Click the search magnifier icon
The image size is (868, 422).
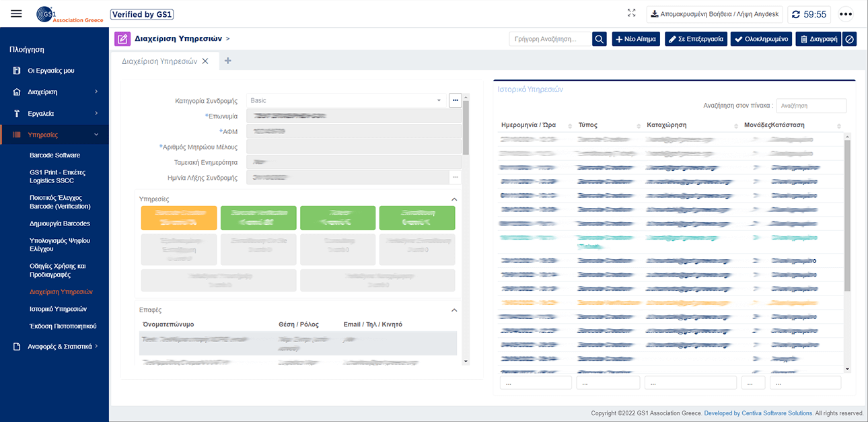point(600,39)
